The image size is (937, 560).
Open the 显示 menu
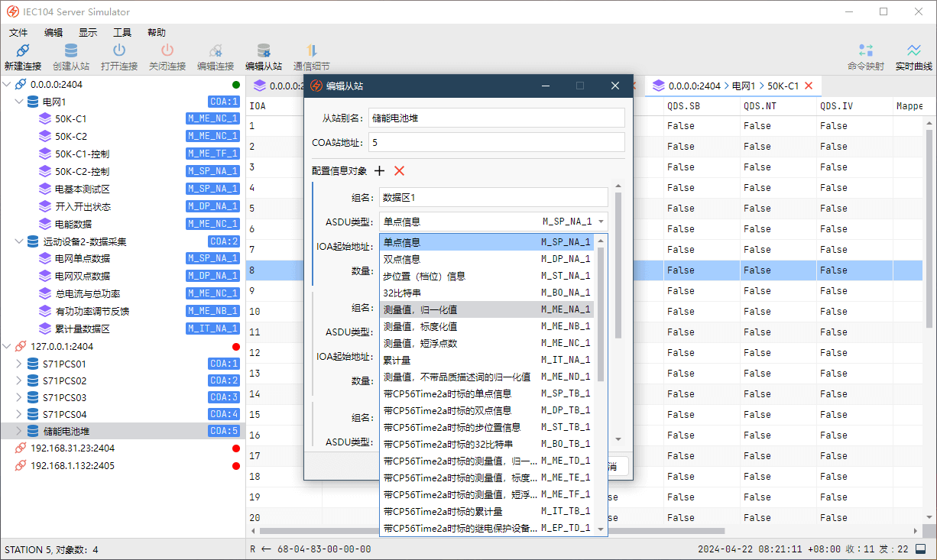pos(88,33)
